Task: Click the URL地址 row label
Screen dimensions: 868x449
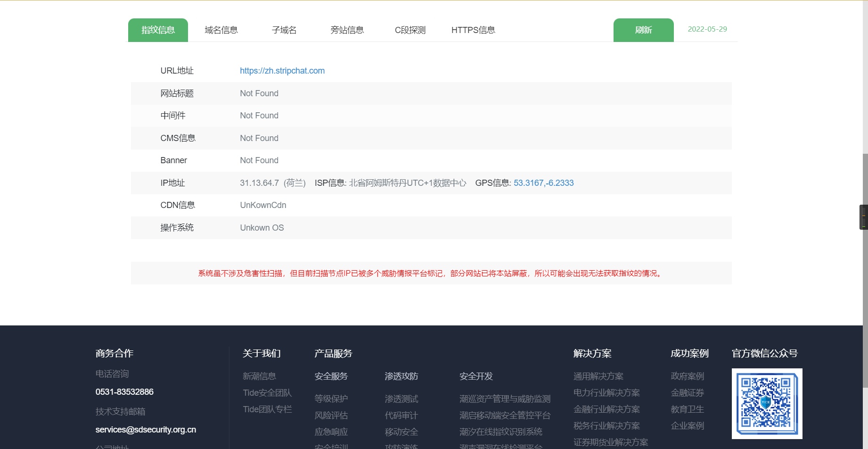Action: pyautogui.click(x=177, y=71)
